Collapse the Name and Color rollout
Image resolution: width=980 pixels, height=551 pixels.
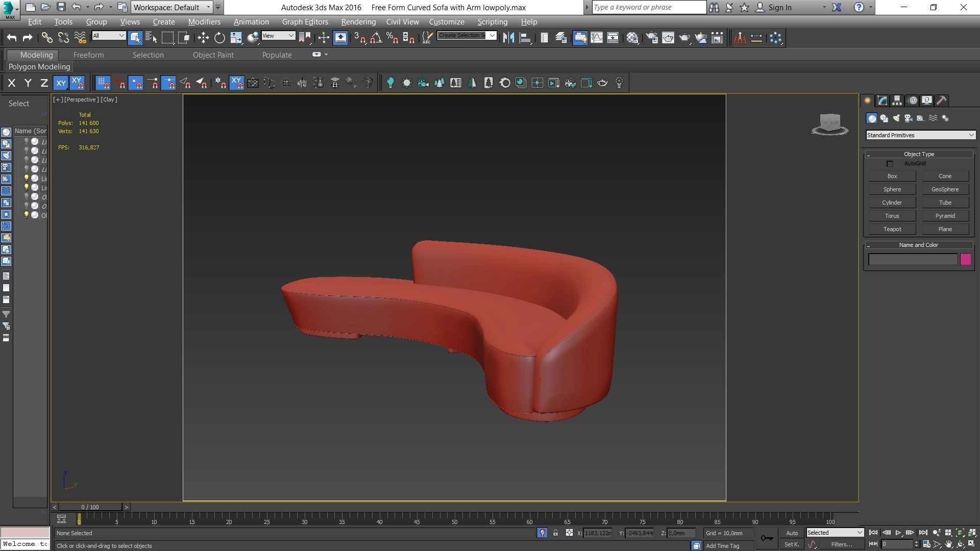919,245
